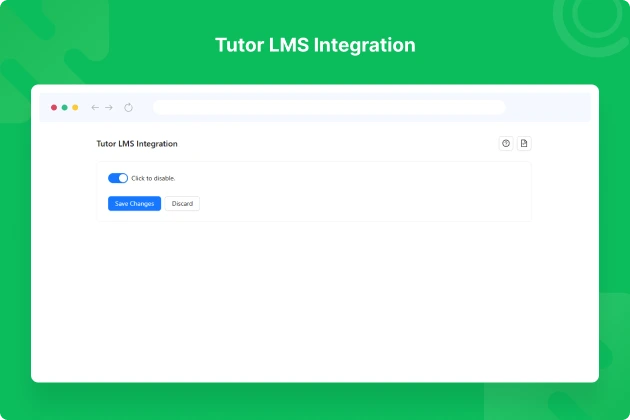Image resolution: width=630 pixels, height=420 pixels.
Task: Click the Discard button
Action: point(182,203)
